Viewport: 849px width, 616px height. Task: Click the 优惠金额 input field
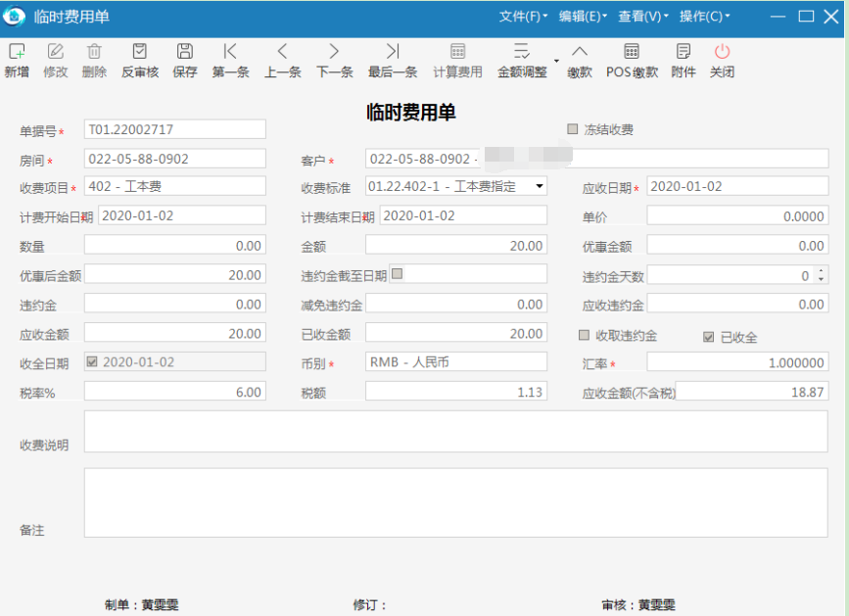tap(737, 245)
